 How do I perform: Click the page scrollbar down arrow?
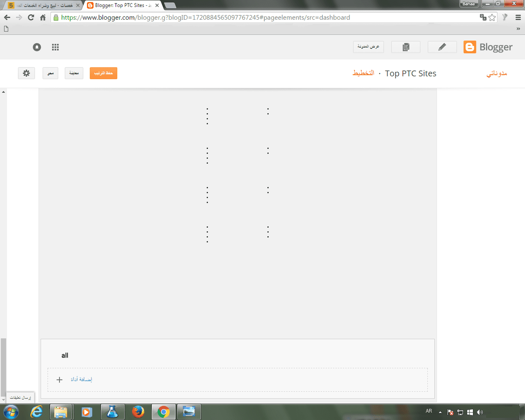[3, 399]
